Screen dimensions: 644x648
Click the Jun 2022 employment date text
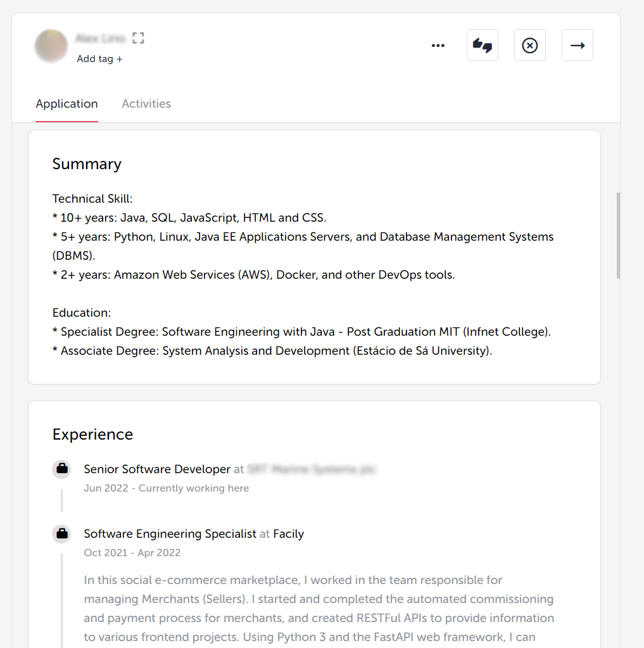[x=166, y=488]
